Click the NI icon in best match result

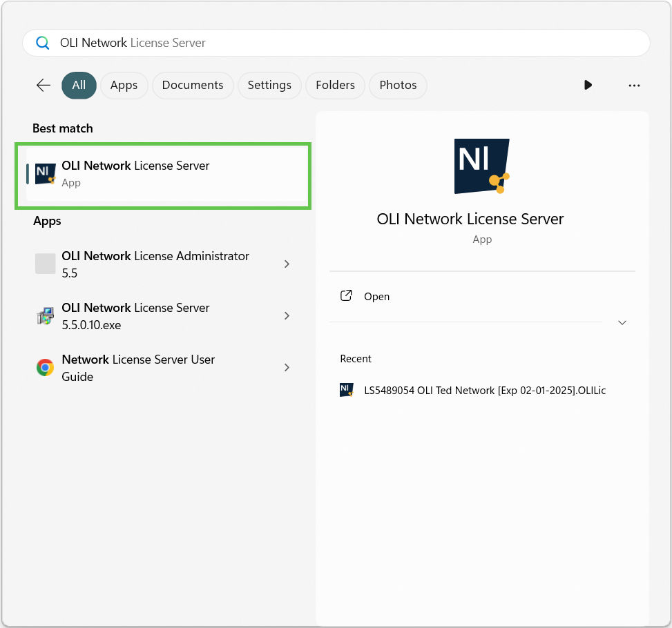point(45,174)
